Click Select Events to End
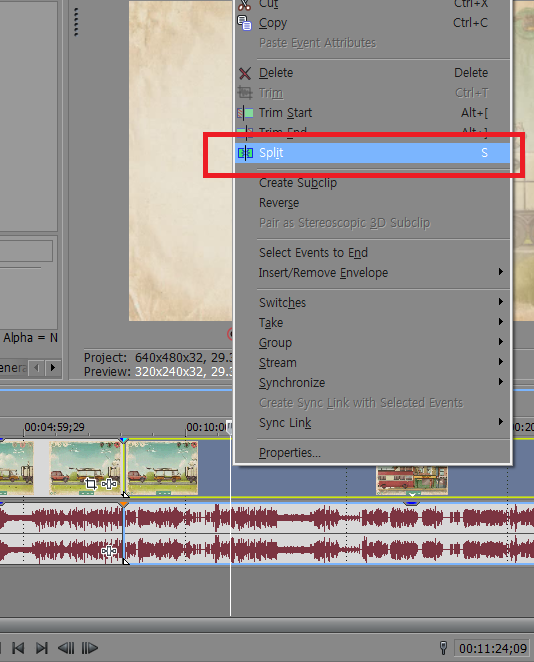 [x=372, y=252]
